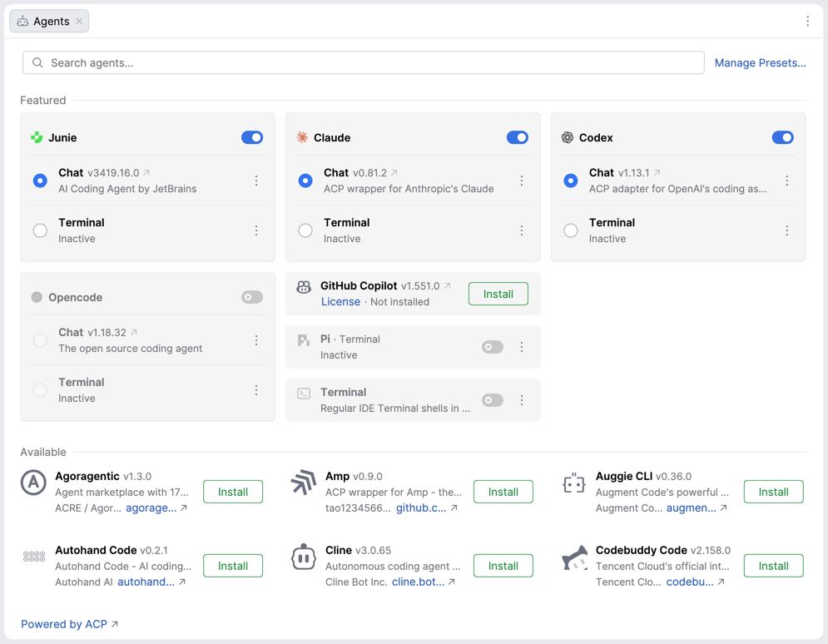Open external link arrow next to Claude Chat v0.81.2
828x644 pixels.
pos(394,172)
